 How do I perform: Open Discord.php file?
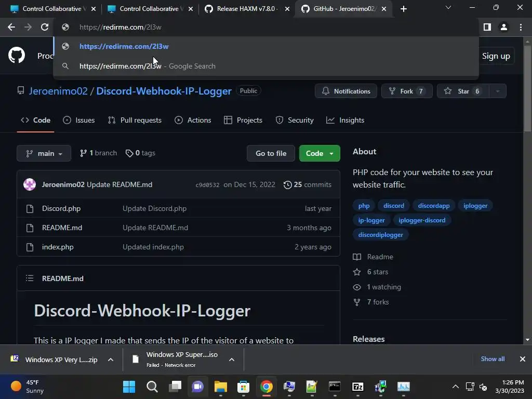pos(61,209)
